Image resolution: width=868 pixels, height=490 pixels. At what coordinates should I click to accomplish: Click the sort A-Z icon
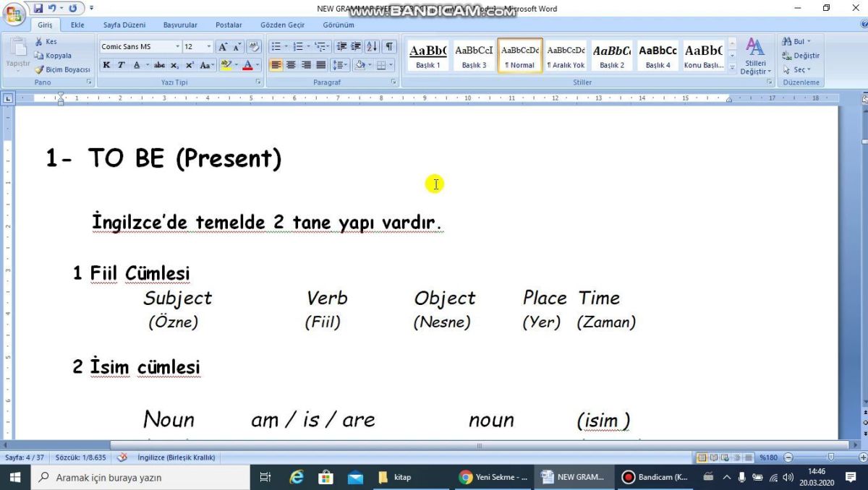(372, 47)
